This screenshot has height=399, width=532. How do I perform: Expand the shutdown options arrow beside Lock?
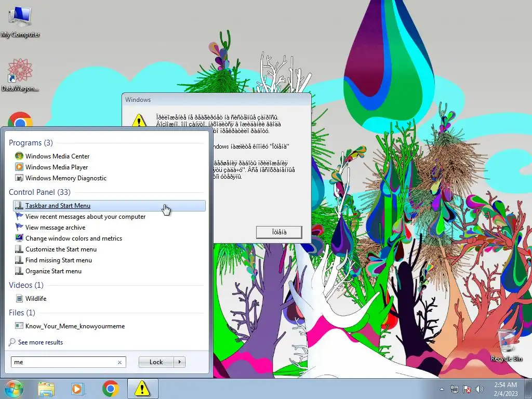coord(179,362)
